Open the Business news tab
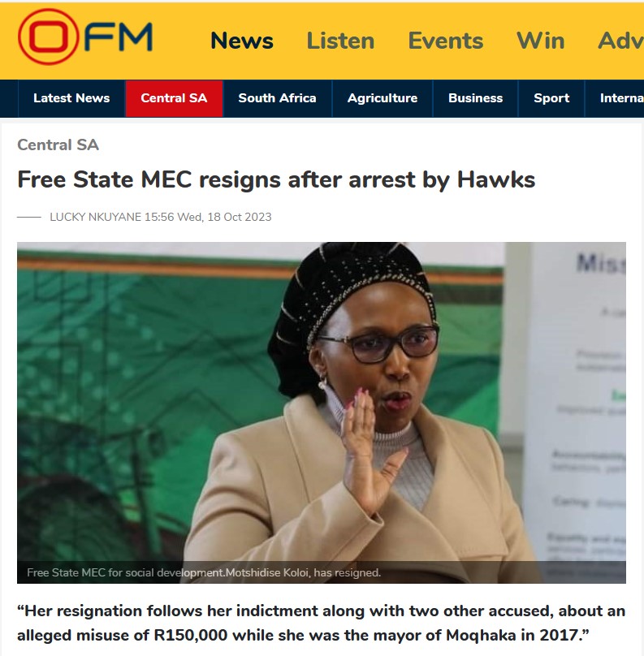 (x=475, y=98)
